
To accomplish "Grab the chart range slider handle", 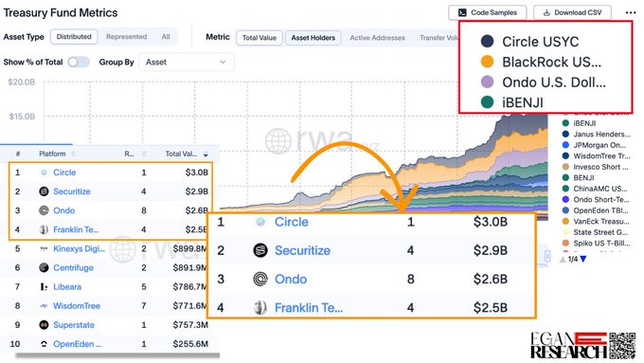I will coord(547,256).
